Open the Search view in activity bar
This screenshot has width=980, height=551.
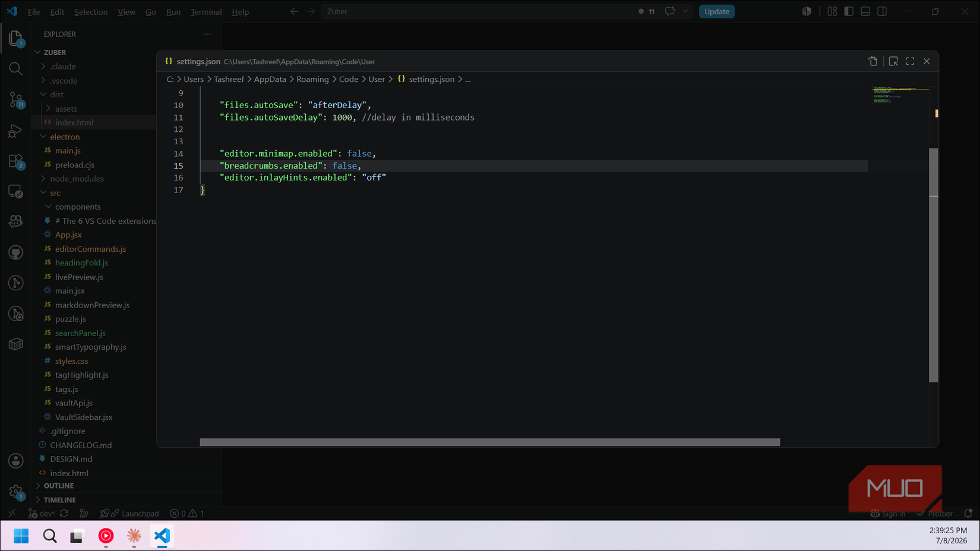(x=16, y=69)
